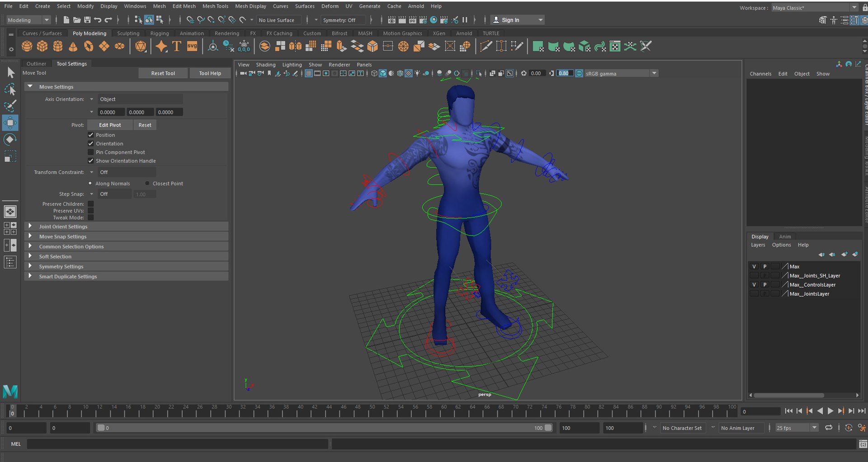
Task: Switch to the Sculpting shelf tab
Action: [x=128, y=33]
